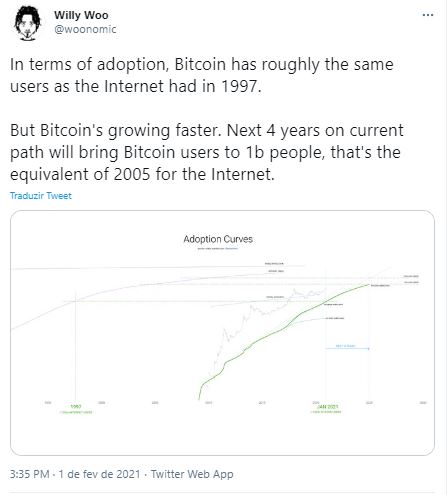
Task: Click the small subtitle under 'Adoption Curves'
Action: tap(218, 248)
